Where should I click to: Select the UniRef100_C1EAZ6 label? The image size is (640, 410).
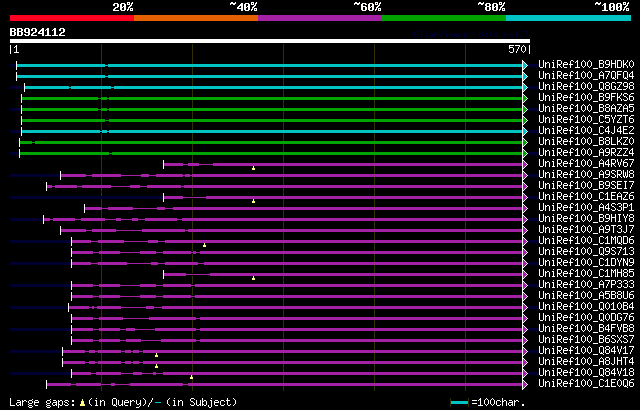[x=586, y=197]
